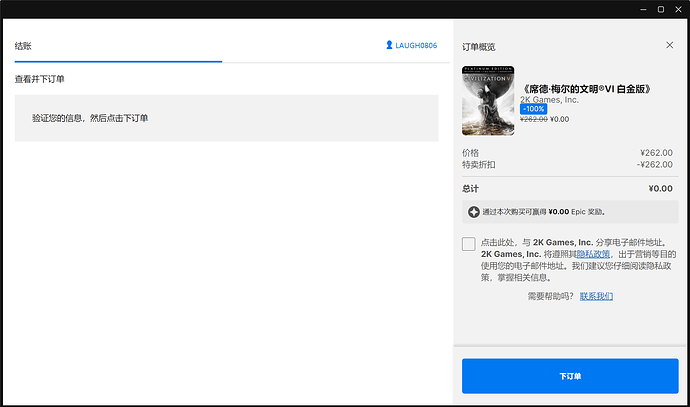Click the 价格 value ¥262.00
Image resolution: width=690 pixels, height=407 pixels.
point(656,153)
